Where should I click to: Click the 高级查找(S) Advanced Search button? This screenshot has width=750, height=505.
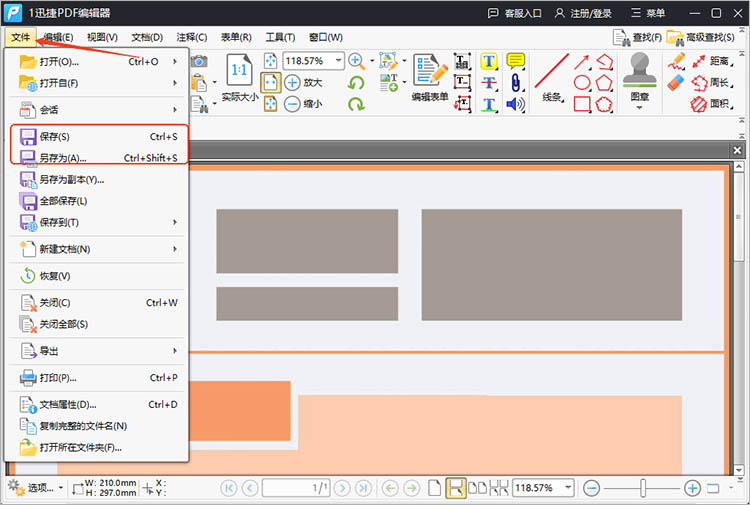point(701,37)
